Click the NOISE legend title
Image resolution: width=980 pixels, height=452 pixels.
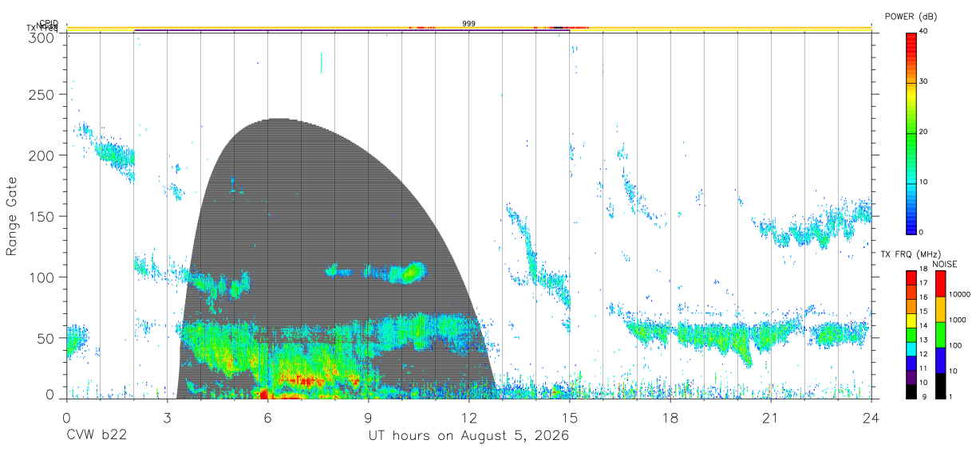pyautogui.click(x=944, y=264)
